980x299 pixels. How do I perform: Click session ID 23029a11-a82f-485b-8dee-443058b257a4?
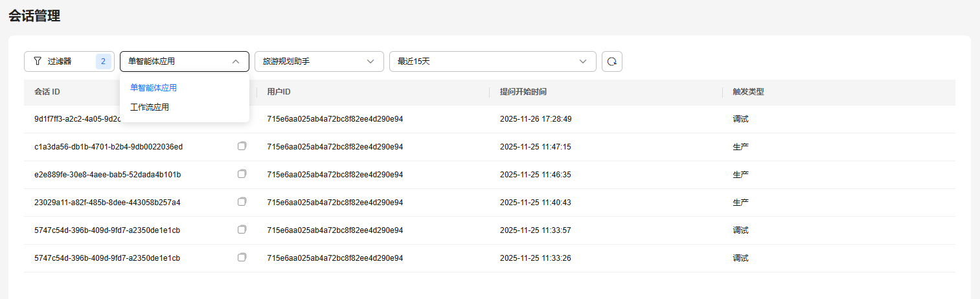[108, 203]
